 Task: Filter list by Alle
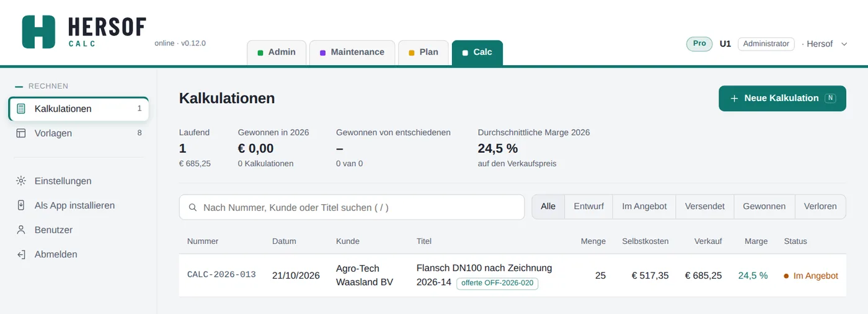[x=548, y=207]
